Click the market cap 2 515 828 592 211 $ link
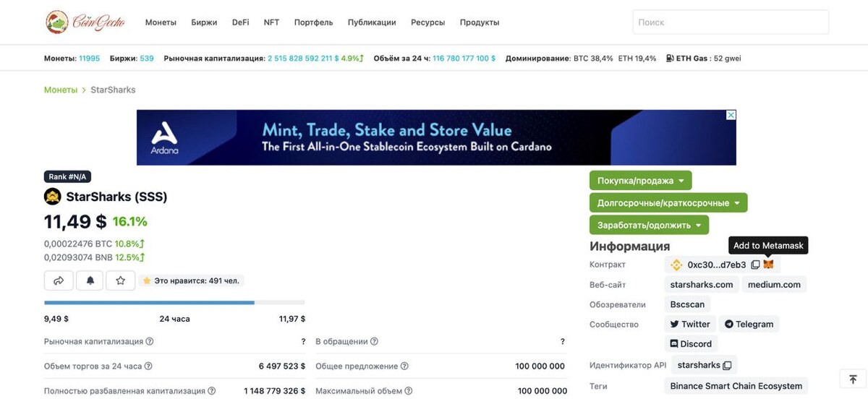868x399 pixels. 303,59
